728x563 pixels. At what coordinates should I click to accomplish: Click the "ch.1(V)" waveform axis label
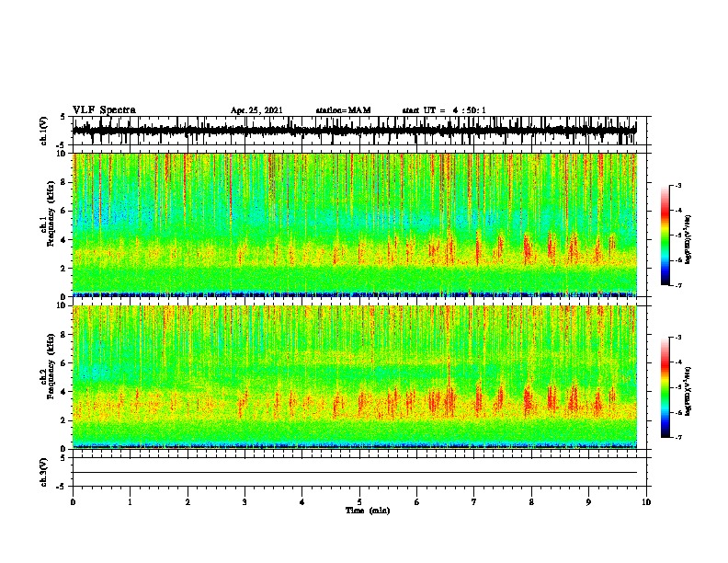[43, 131]
